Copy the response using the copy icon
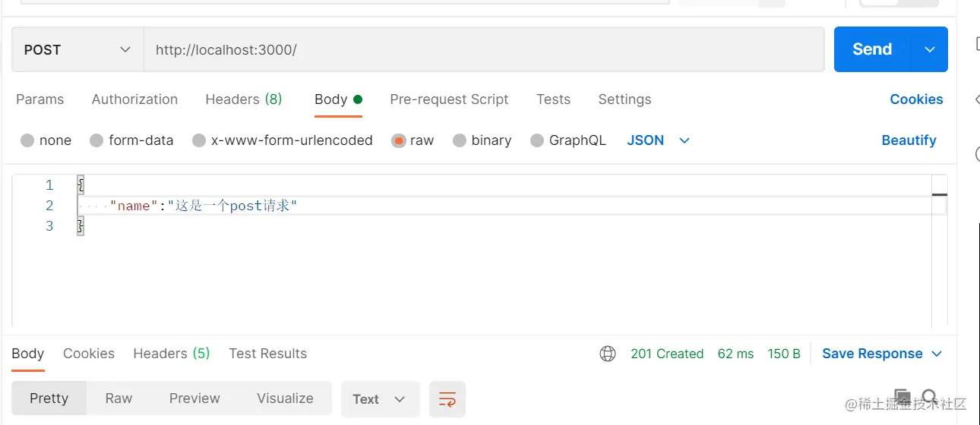The image size is (980, 425). [x=903, y=396]
